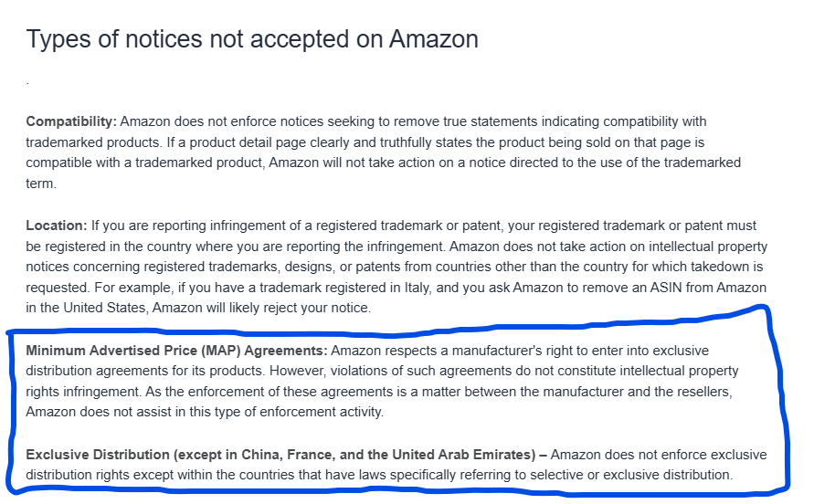
Task: Click the word "term." ending the Compatibility paragraph
Action: (x=41, y=184)
